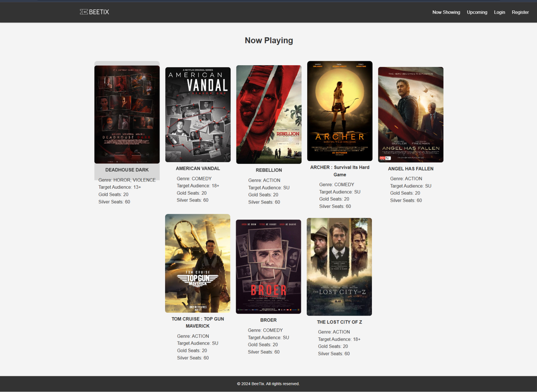Screen dimensions: 537x392
Task: Click American Vandal 'Target Audience: 18+' text
Action: pos(198,186)
